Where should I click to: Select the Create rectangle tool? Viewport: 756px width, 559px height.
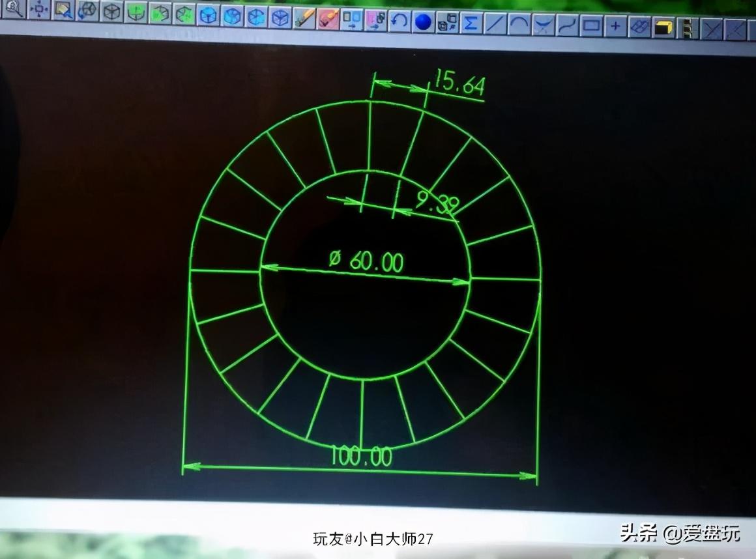click(x=591, y=26)
